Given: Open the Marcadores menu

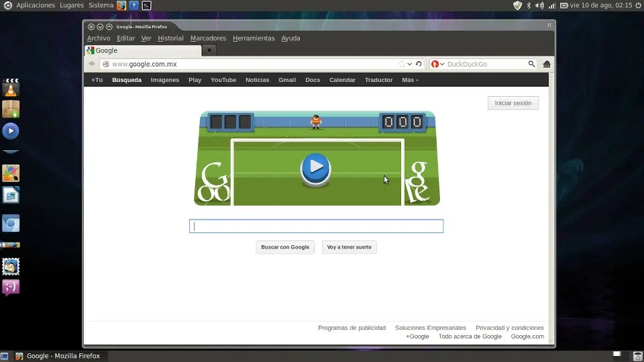Looking at the screenshot, I should (208, 38).
